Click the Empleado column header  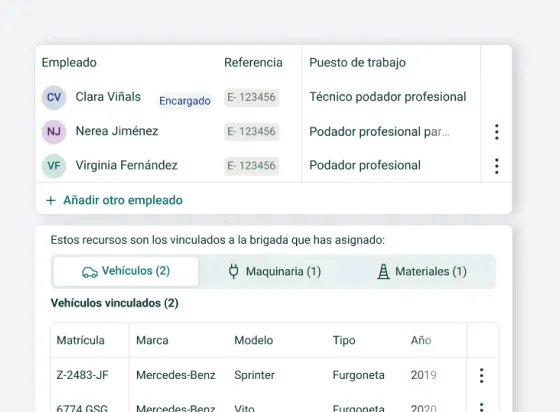pyautogui.click(x=69, y=63)
